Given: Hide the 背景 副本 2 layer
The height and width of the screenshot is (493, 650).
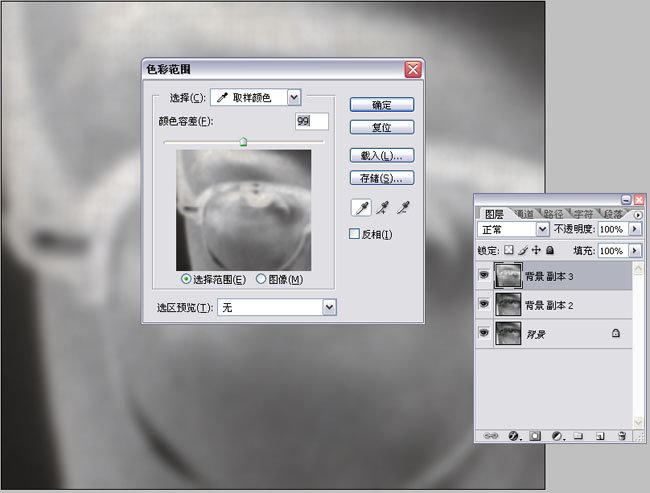Looking at the screenshot, I should pyautogui.click(x=483, y=304).
